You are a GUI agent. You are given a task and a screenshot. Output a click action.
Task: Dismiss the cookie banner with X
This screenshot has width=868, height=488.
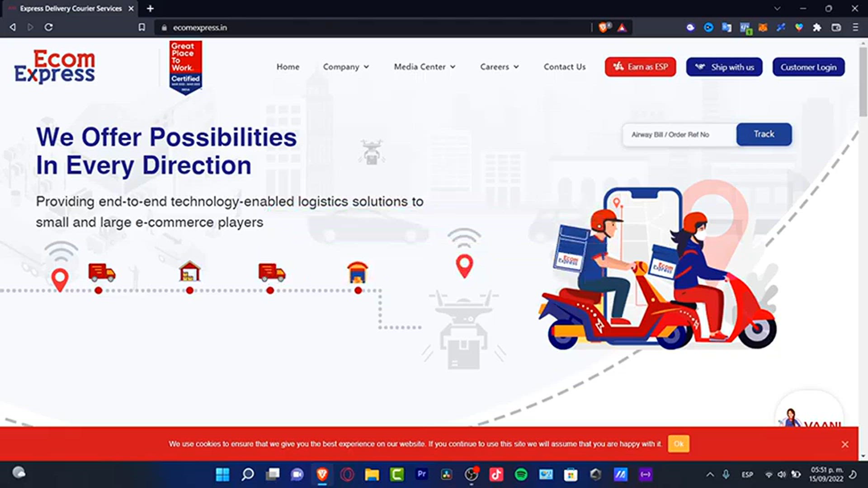[x=844, y=444]
